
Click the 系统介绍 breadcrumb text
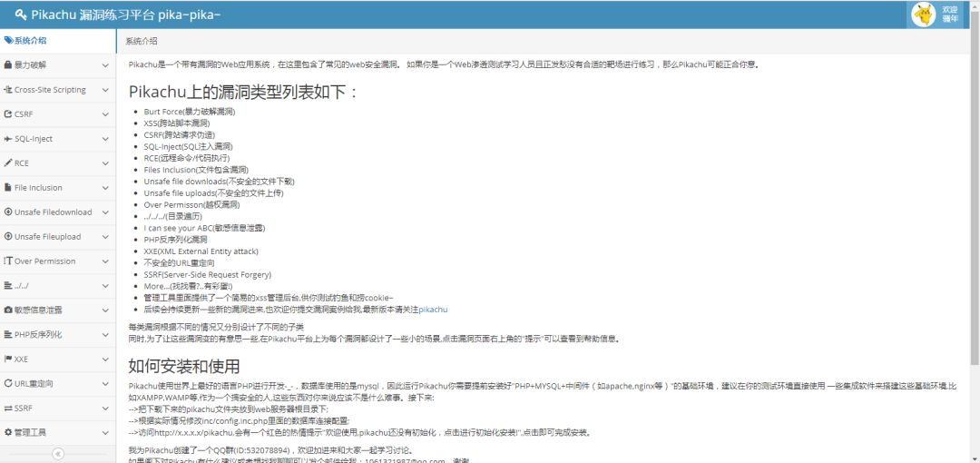click(x=142, y=41)
